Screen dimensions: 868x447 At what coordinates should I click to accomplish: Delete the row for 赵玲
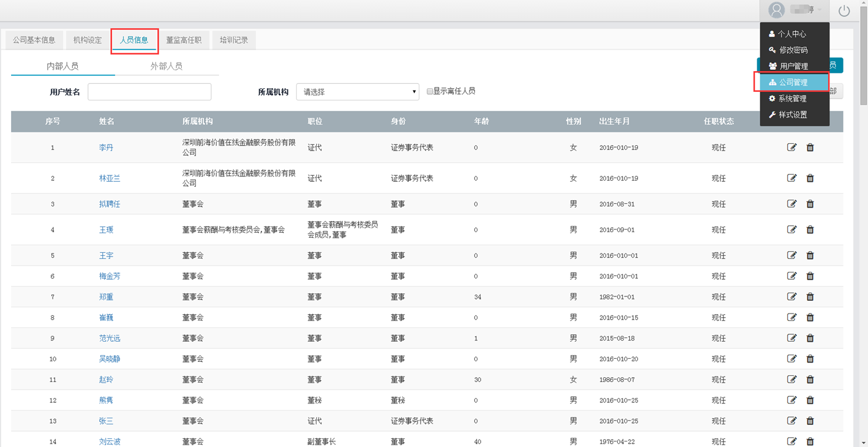point(810,380)
